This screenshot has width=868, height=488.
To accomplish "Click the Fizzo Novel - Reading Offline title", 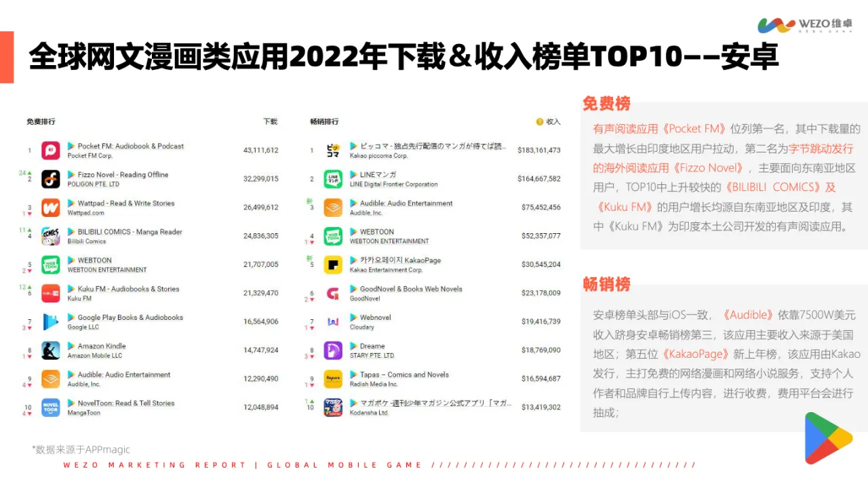I will 123,175.
